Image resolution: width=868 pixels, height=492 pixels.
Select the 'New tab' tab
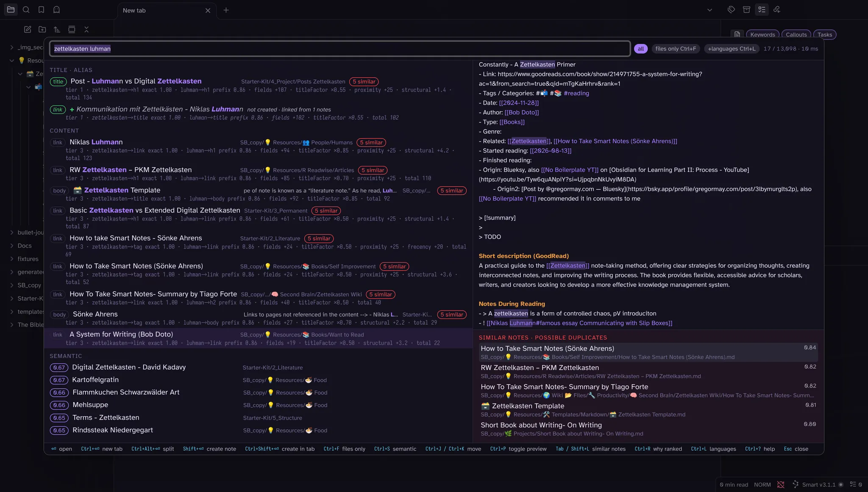coord(167,11)
